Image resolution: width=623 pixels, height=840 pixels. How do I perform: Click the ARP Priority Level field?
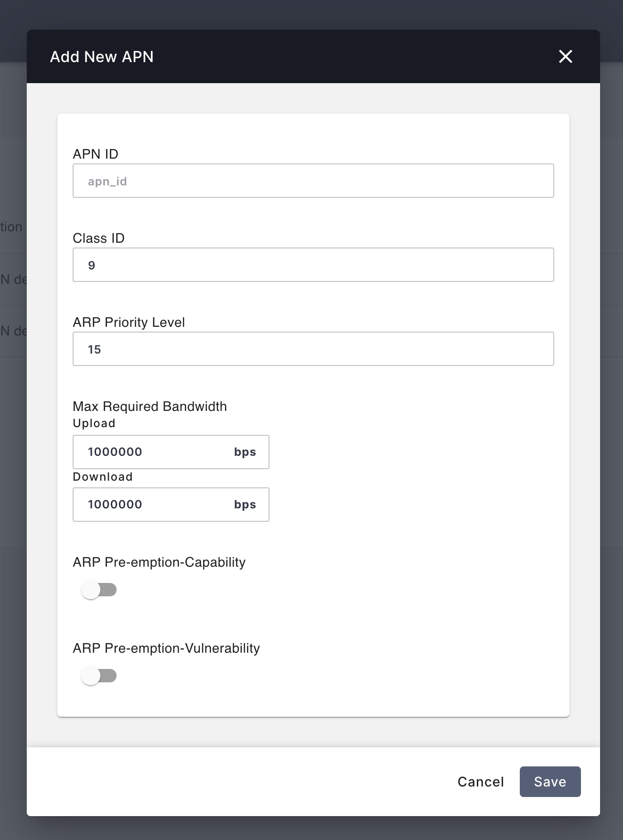click(313, 348)
